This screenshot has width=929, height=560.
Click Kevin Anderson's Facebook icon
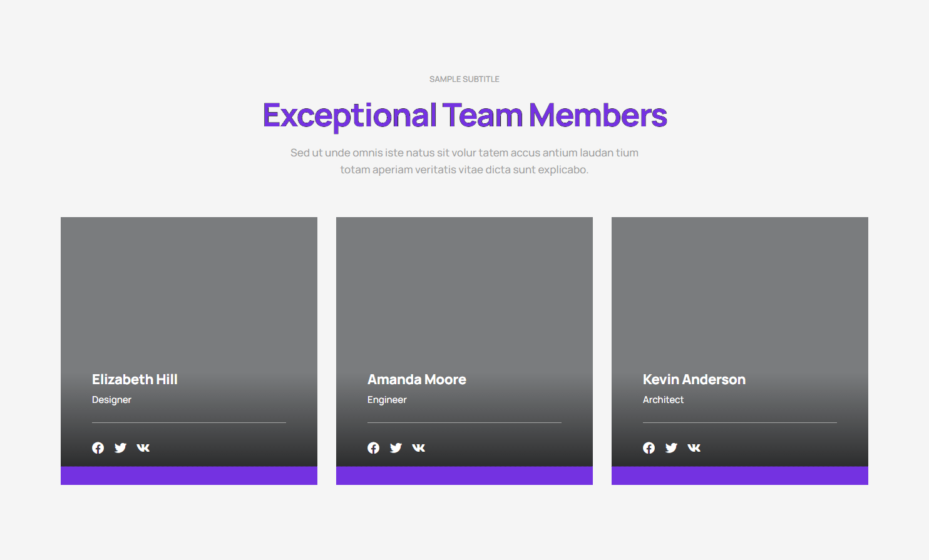649,448
